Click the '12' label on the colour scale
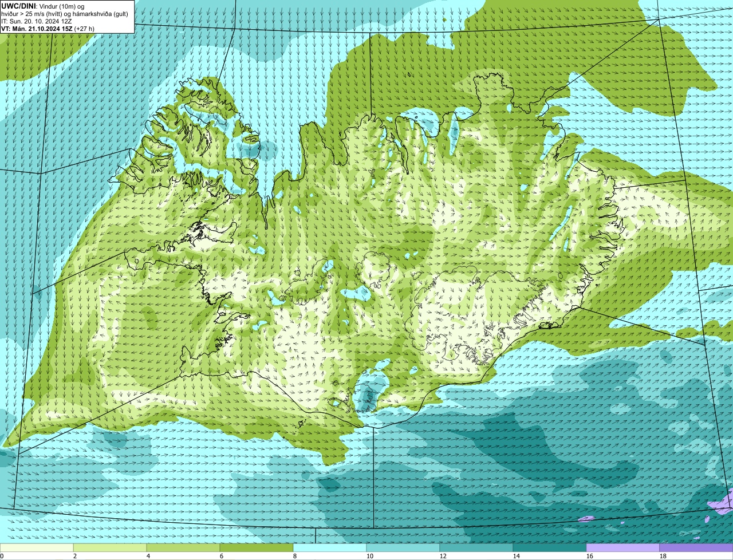 (443, 556)
